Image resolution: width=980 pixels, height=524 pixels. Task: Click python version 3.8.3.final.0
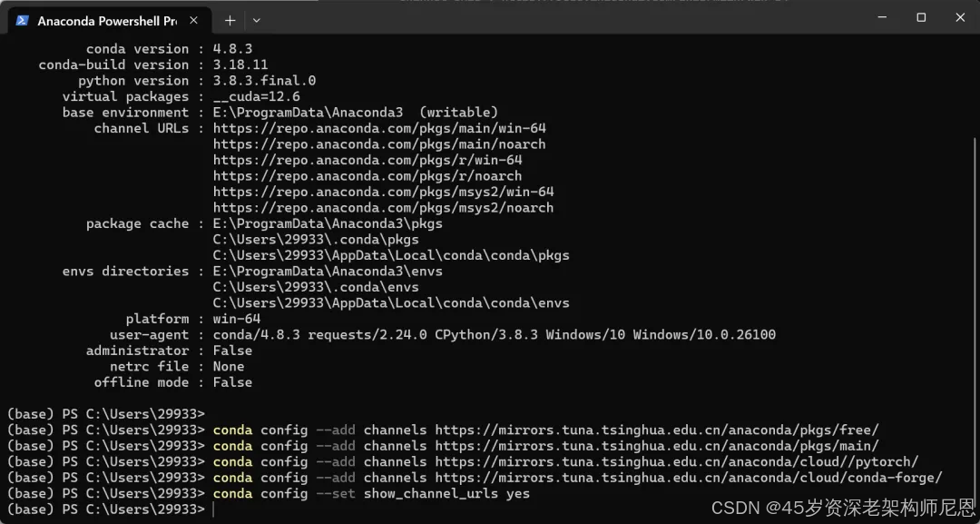tap(264, 81)
